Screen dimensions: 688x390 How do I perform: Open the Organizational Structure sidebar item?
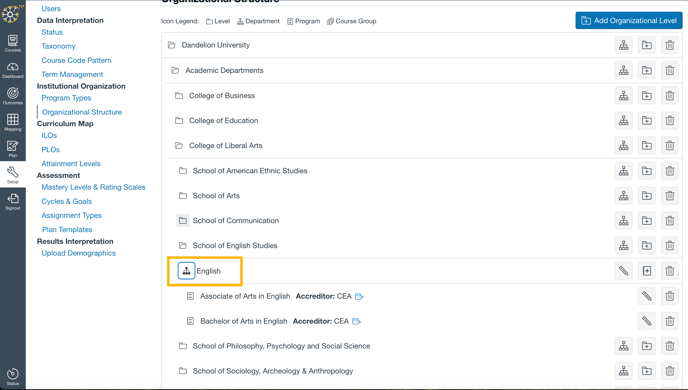82,112
